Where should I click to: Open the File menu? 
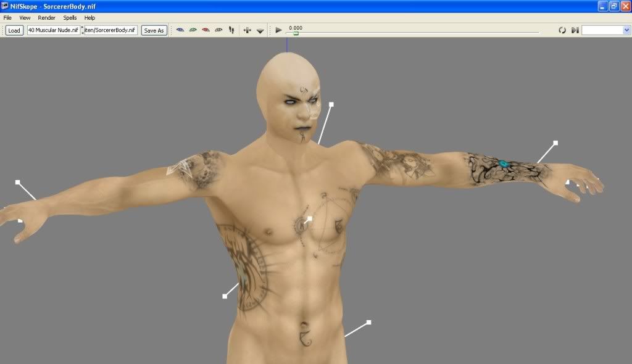(x=8, y=18)
